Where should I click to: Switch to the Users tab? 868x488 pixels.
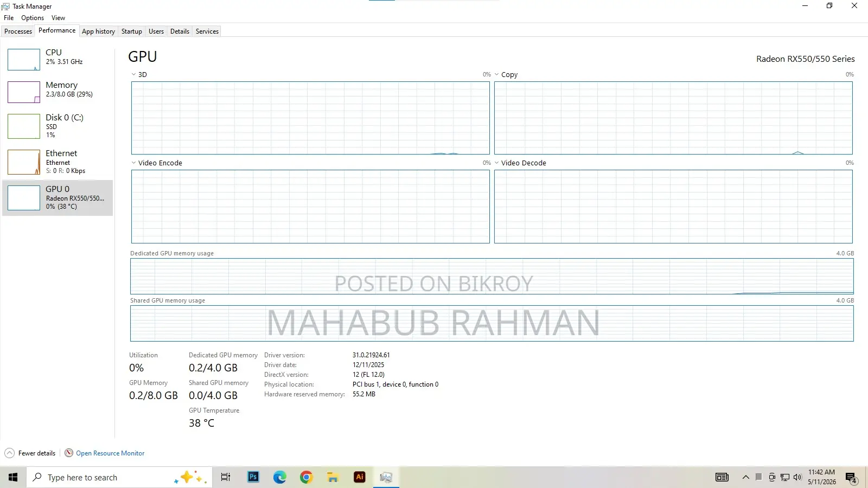(156, 31)
